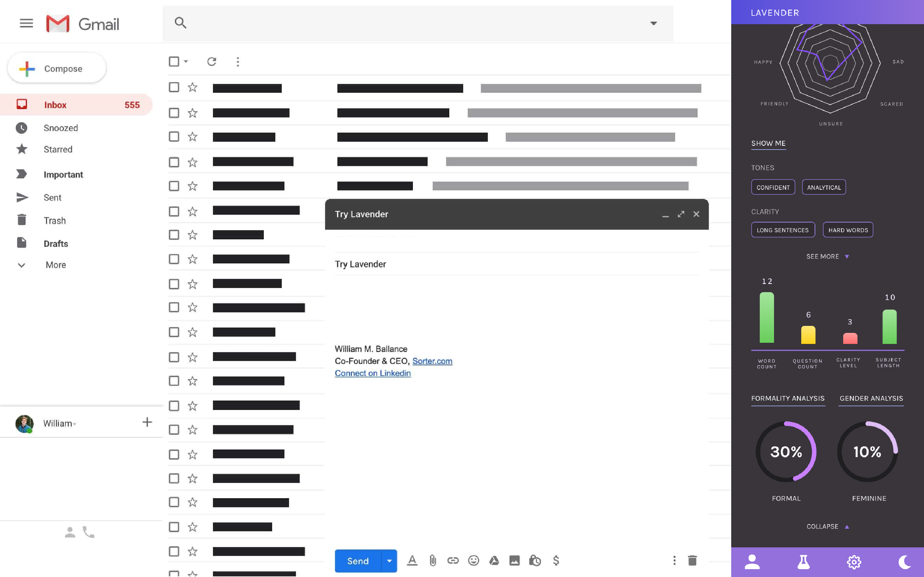The image size is (924, 577).
Task: Expand SEE MORE in Lavender panel
Action: [x=827, y=256]
